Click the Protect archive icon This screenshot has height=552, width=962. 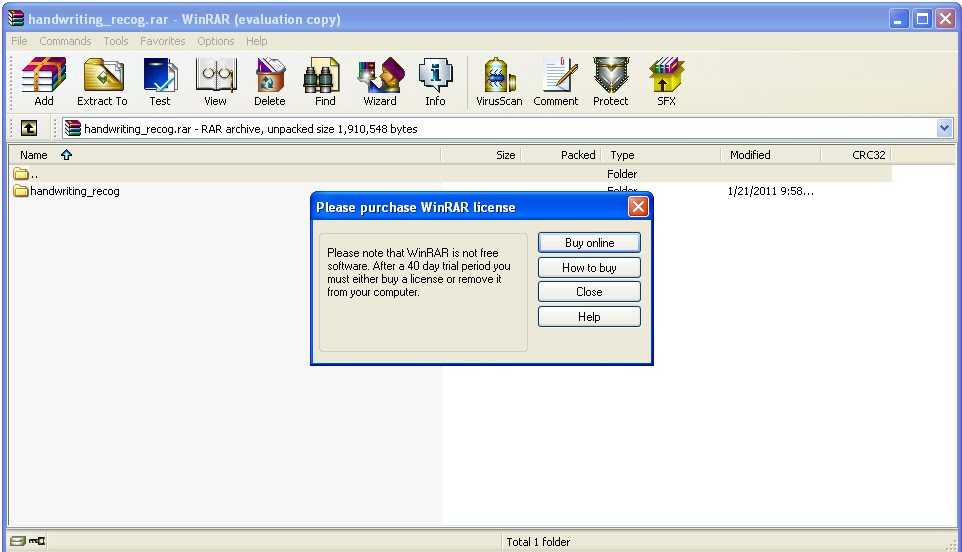[x=610, y=82]
